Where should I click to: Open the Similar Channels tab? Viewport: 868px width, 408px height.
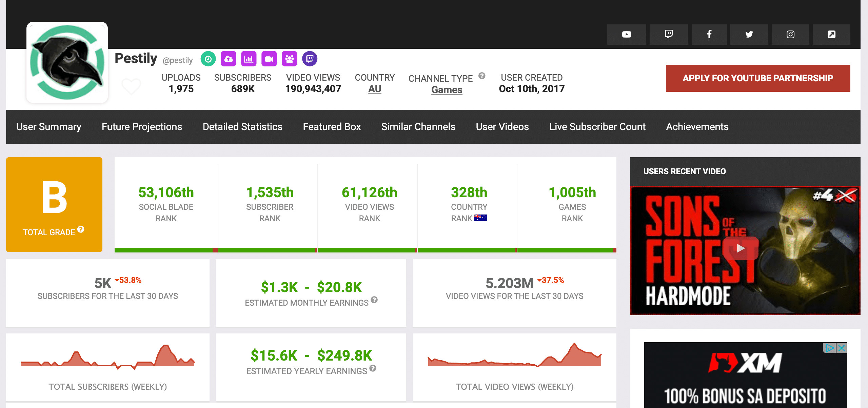[x=418, y=127]
